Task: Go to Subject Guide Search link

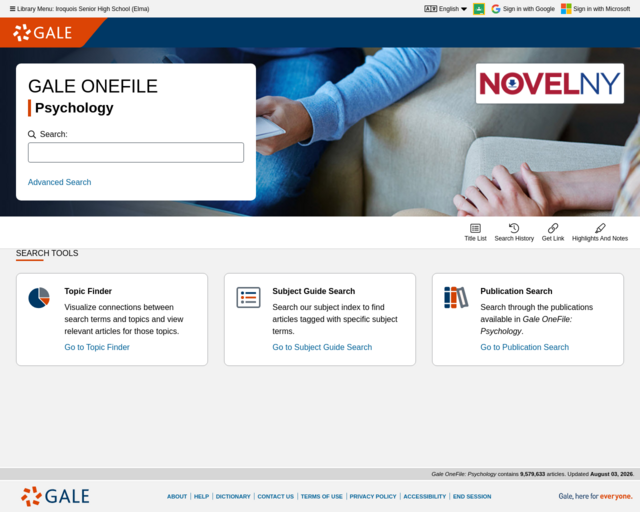Action: click(322, 347)
